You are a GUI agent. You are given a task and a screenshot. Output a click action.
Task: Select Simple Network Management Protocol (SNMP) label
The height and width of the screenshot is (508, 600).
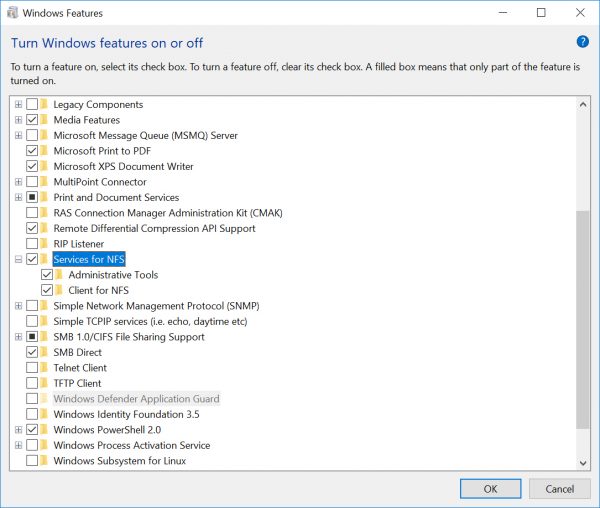156,306
